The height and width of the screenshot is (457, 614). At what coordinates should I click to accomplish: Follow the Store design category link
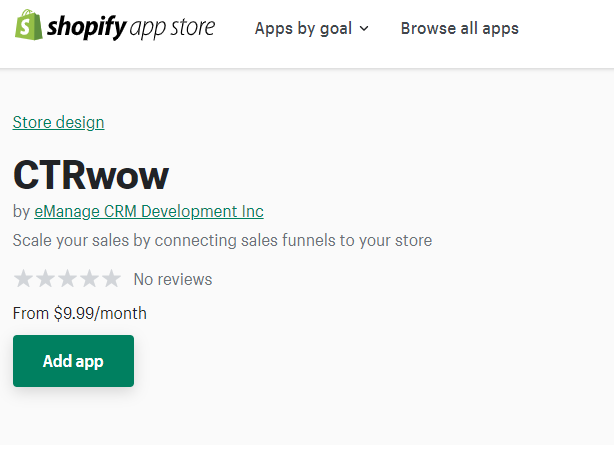[x=58, y=122]
